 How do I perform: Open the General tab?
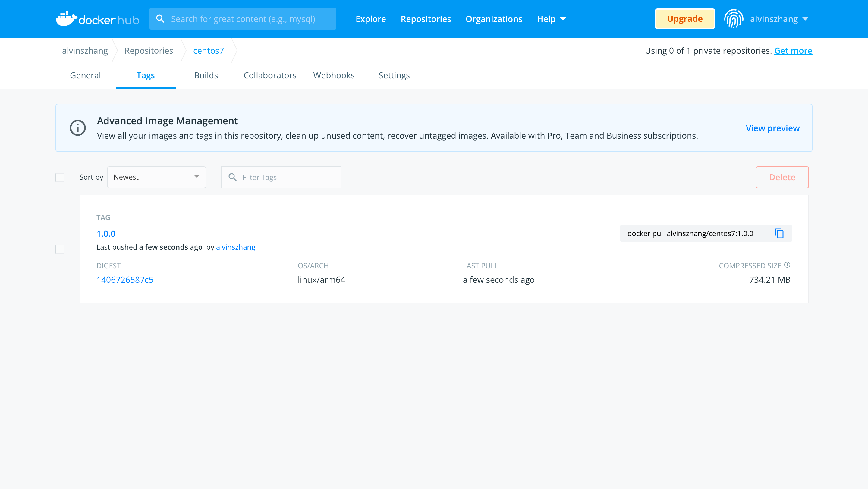[85, 75]
